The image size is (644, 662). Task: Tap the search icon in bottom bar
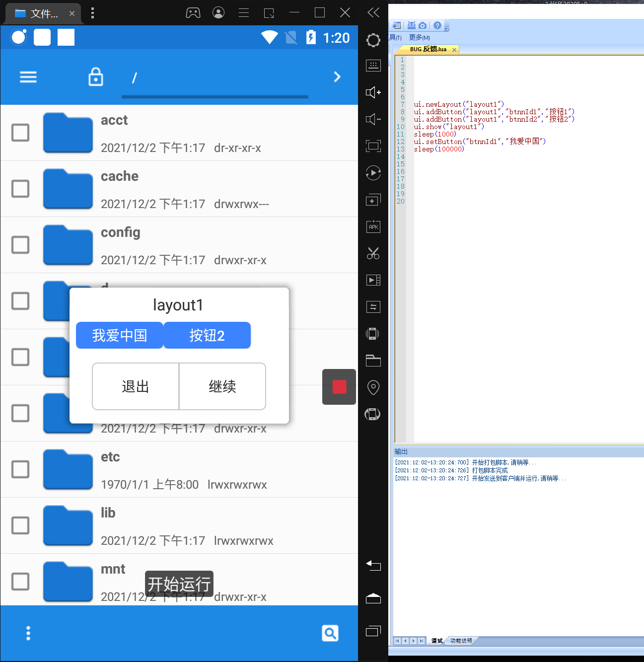pos(330,633)
